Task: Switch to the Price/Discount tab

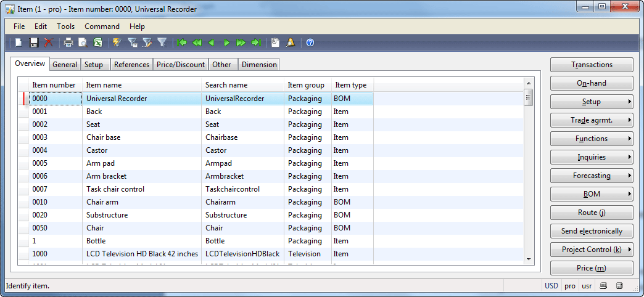Action: (x=181, y=65)
